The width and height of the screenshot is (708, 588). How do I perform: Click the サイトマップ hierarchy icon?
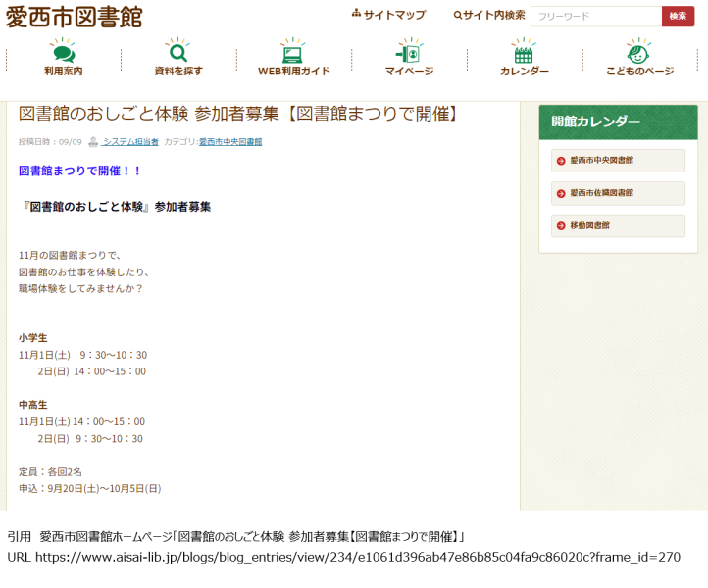tap(356, 14)
